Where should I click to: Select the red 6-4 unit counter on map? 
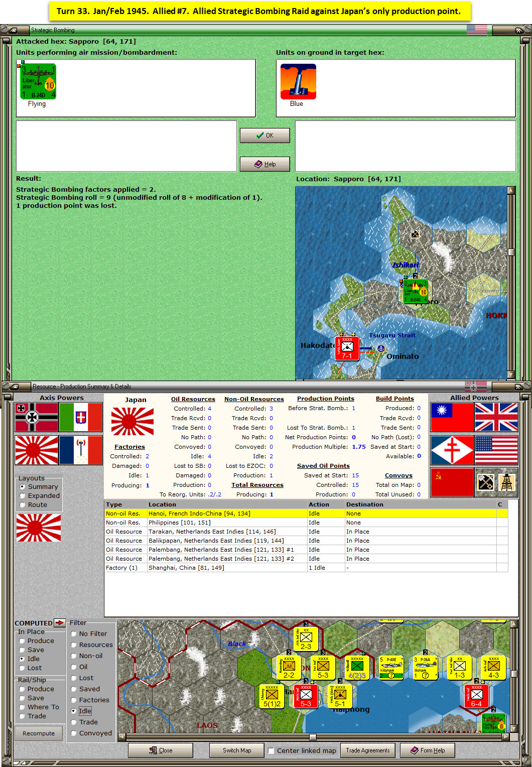[477, 696]
